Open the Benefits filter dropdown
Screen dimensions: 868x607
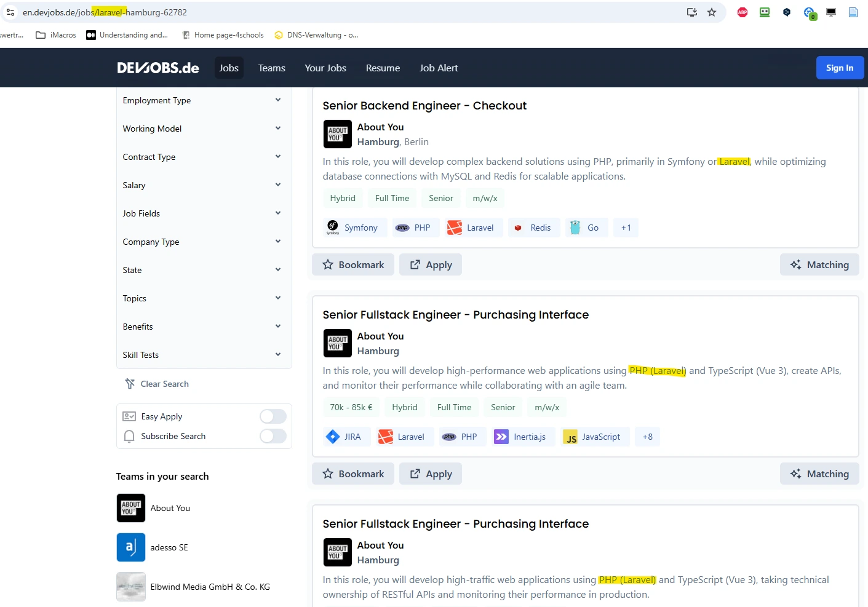202,327
